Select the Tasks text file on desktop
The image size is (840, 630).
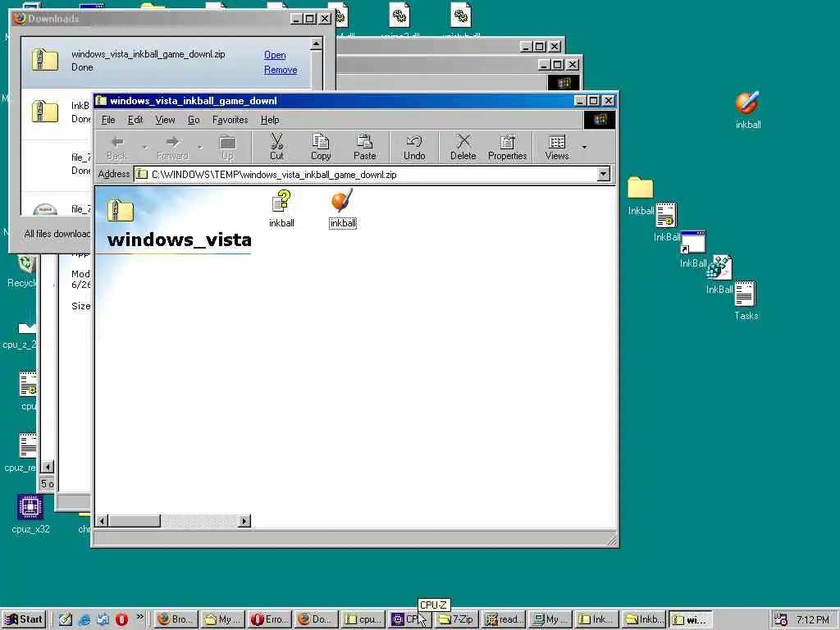[746, 300]
